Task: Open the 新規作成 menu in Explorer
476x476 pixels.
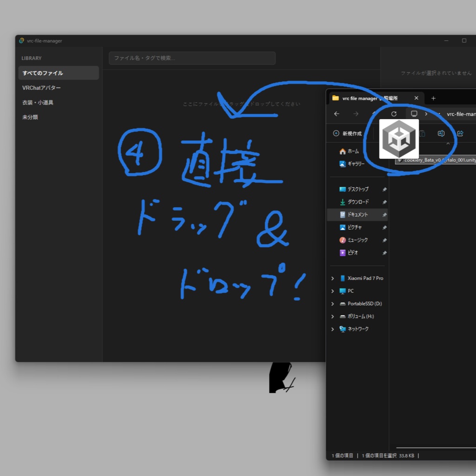Action: pyautogui.click(x=347, y=133)
